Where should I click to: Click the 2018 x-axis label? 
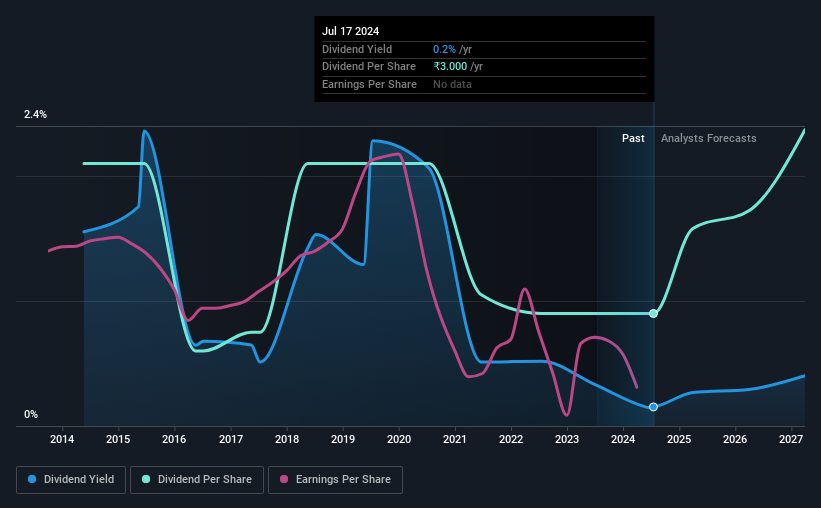tap(287, 439)
